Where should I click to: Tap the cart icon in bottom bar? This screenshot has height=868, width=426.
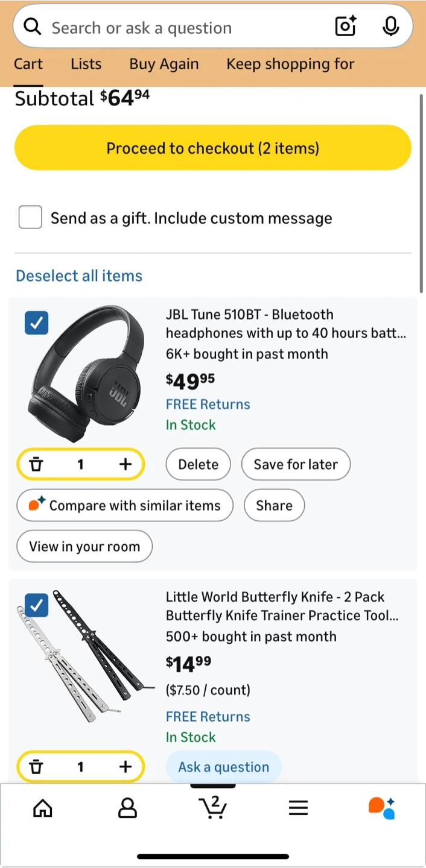tap(212, 808)
